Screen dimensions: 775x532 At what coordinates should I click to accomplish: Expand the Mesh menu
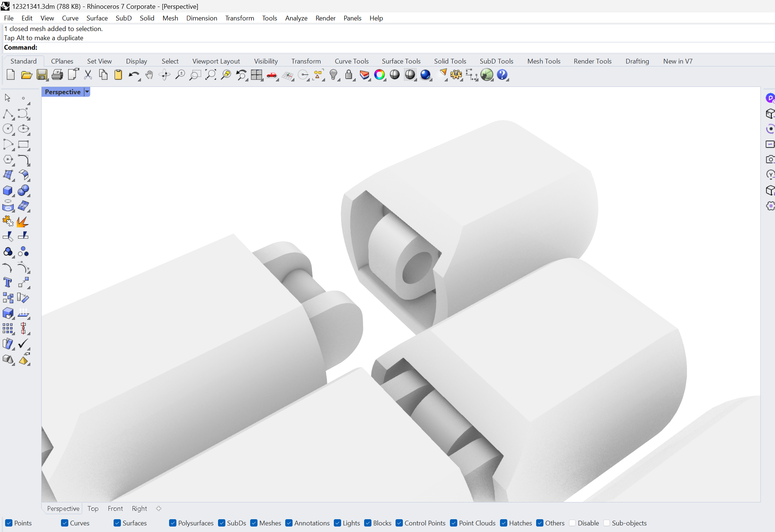170,18
